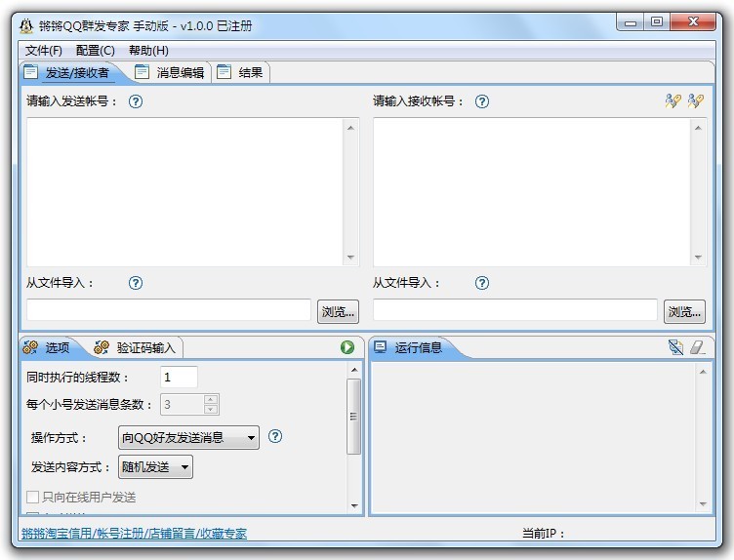734x560 pixels.
Task: Click the 同时执行的线程数 input field
Action: pos(179,378)
